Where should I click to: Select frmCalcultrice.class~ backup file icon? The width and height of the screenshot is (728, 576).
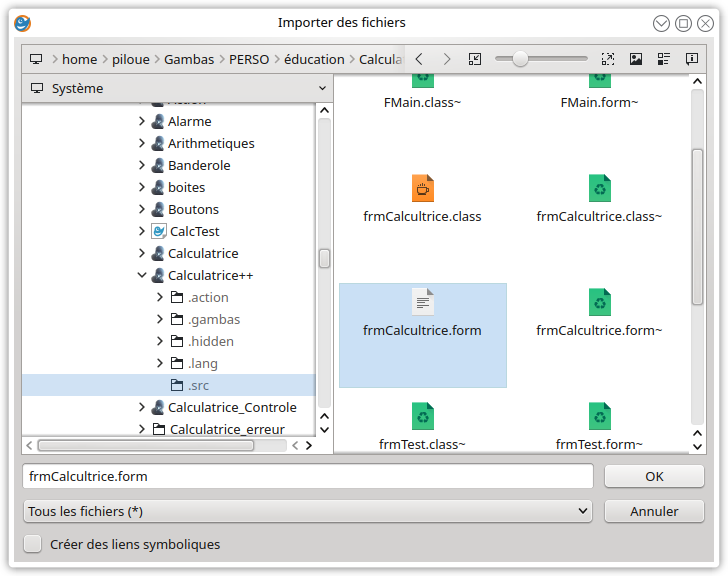(x=599, y=188)
